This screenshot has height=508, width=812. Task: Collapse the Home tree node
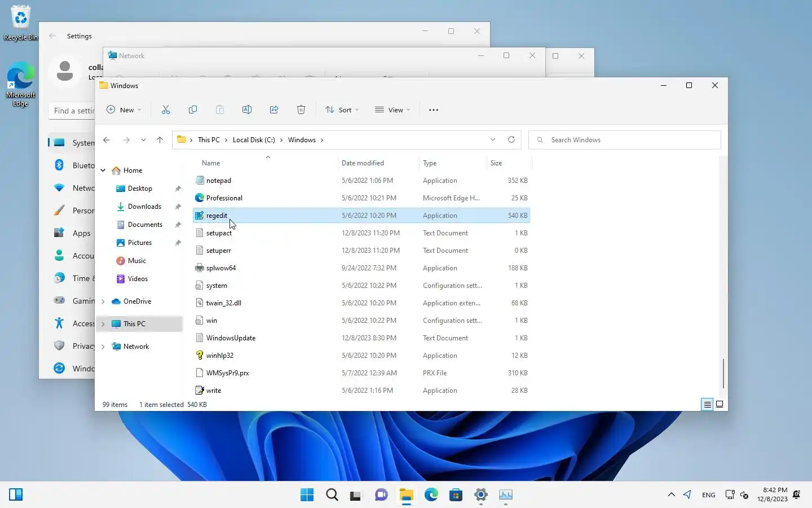tap(103, 170)
